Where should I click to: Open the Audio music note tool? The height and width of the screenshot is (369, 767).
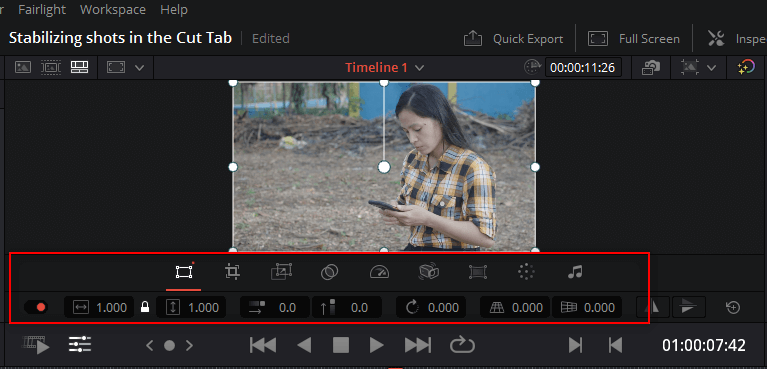(x=575, y=272)
